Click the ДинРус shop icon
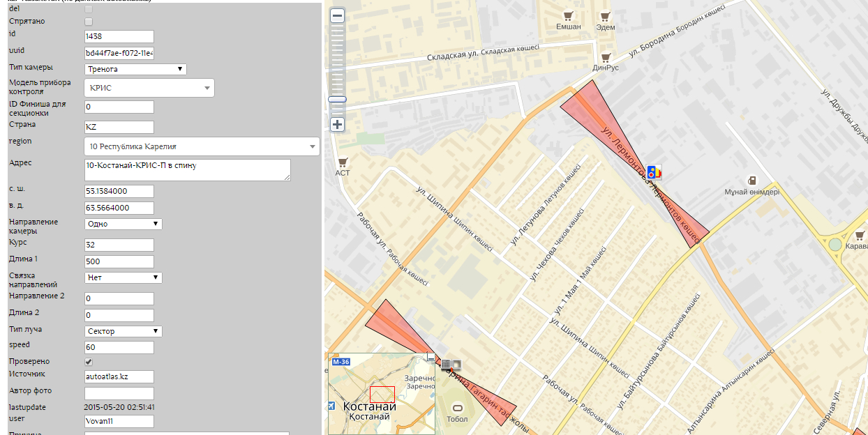Viewport: 868px width, 435px height. point(605,57)
